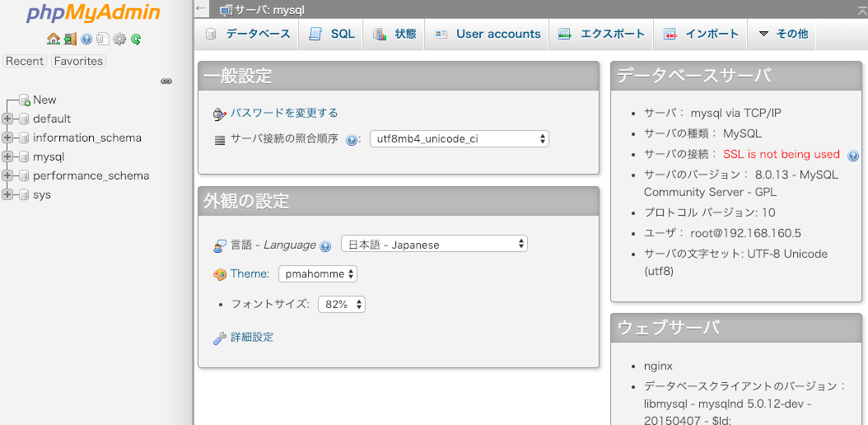Select the sys database name
The height and width of the screenshot is (425, 868).
point(42,194)
